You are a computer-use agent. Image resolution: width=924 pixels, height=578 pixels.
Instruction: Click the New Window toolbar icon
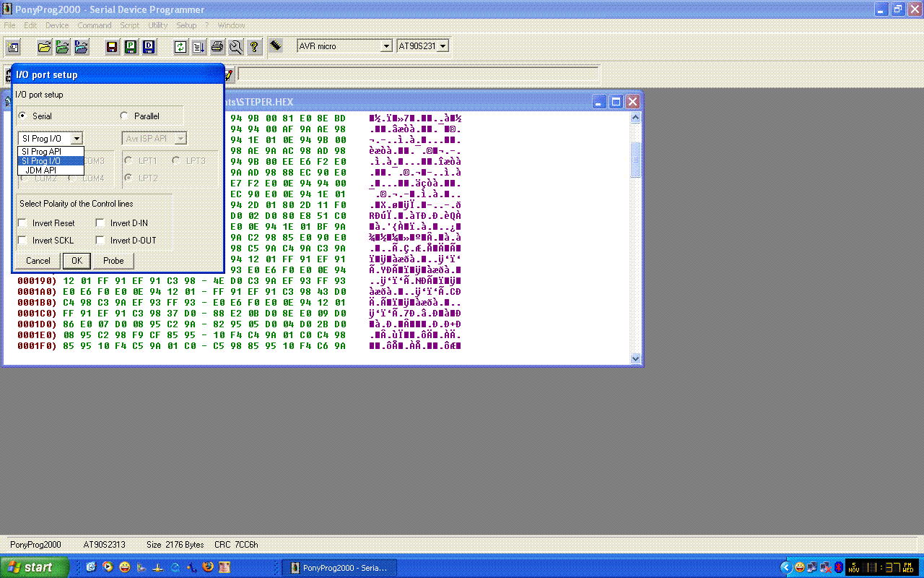pos(13,47)
